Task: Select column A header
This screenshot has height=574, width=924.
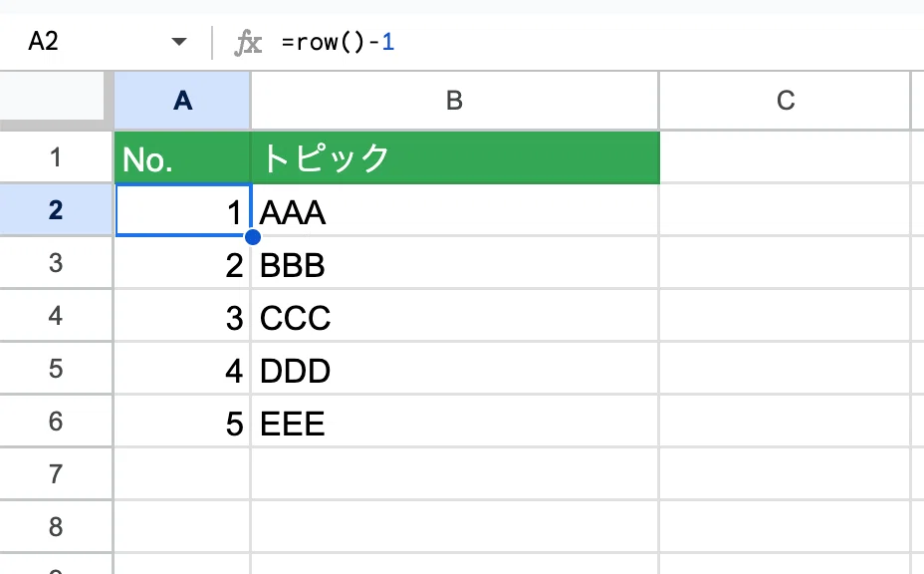Action: pos(182,101)
